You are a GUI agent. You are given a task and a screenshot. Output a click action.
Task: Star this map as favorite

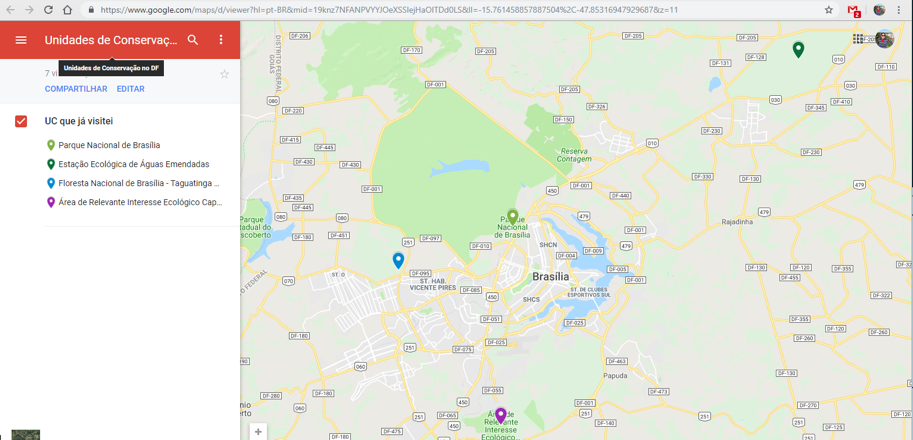pyautogui.click(x=224, y=74)
